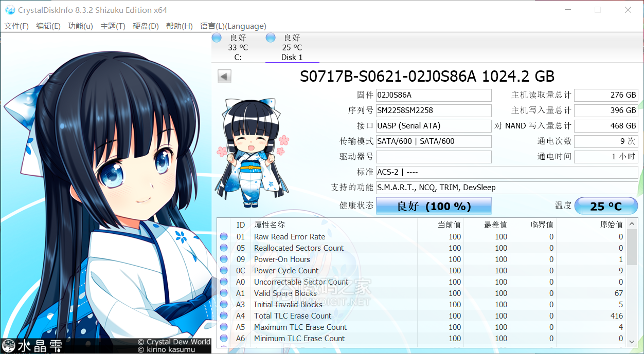Click the supported features field S.M.A.R.T., NCQ
The image size is (644, 354).
tap(507, 188)
